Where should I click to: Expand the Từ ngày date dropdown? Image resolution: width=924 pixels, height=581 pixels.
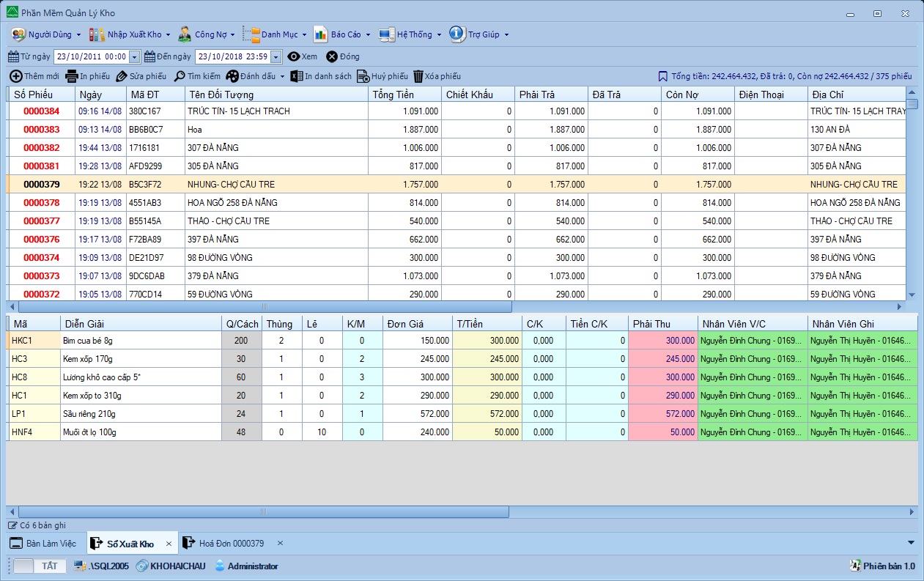135,56
